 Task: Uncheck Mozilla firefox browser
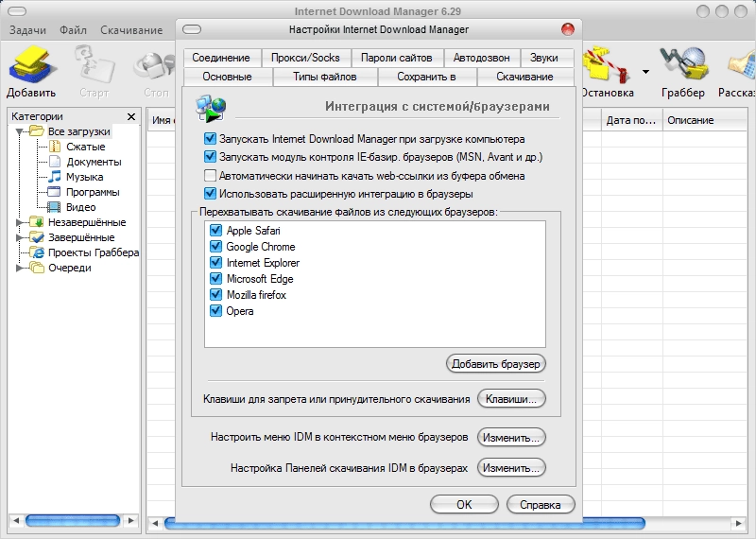pos(215,295)
